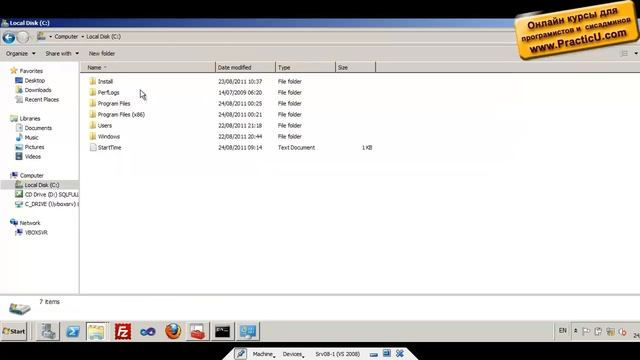Select Libraries in navigation pane
Screen dimensions: 640x360
(x=26, y=119)
